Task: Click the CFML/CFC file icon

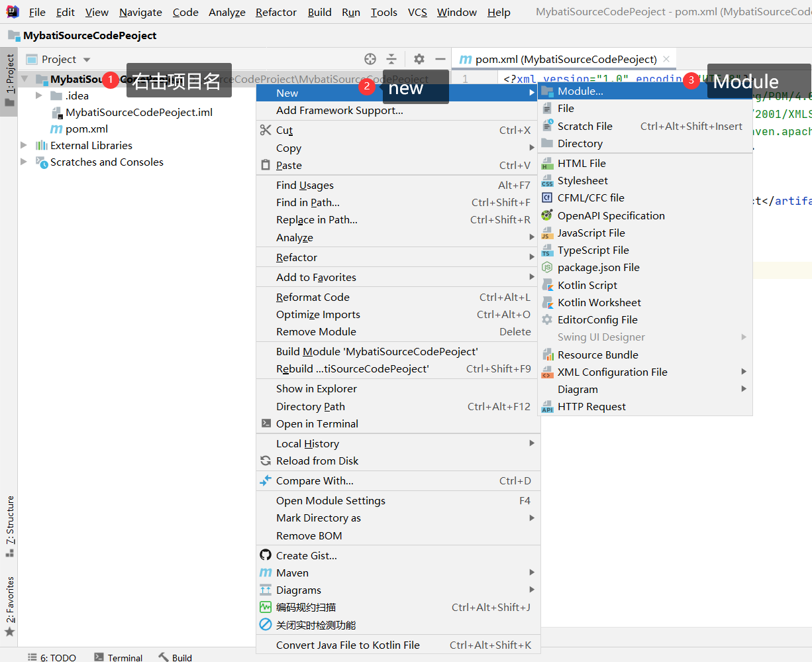Action: click(547, 197)
